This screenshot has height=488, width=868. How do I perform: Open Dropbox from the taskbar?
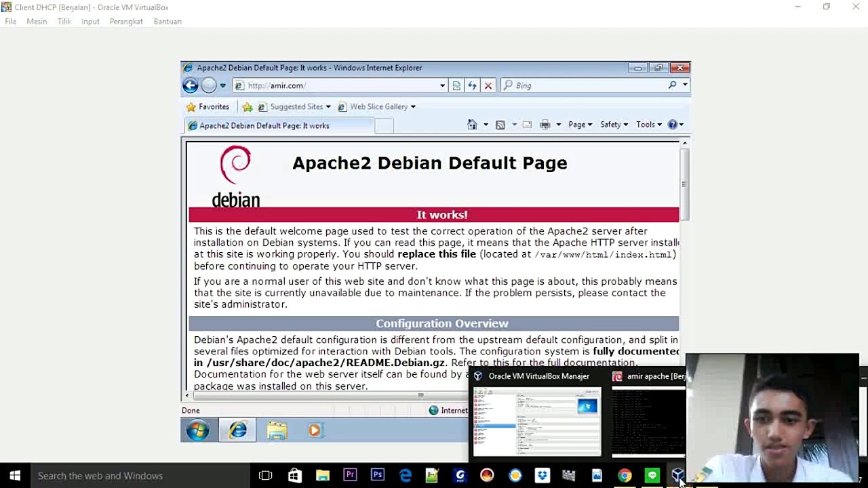click(542, 476)
